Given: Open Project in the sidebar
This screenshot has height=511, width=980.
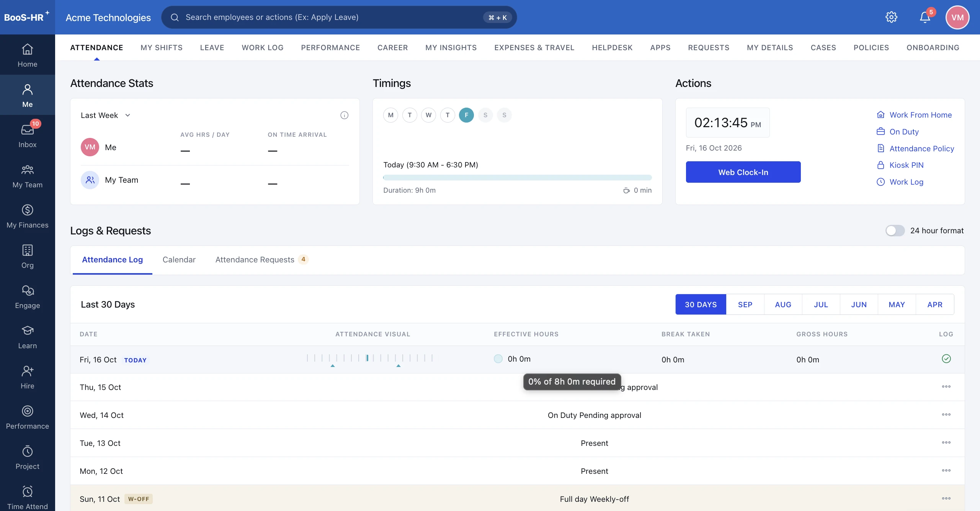Looking at the screenshot, I should tap(27, 457).
